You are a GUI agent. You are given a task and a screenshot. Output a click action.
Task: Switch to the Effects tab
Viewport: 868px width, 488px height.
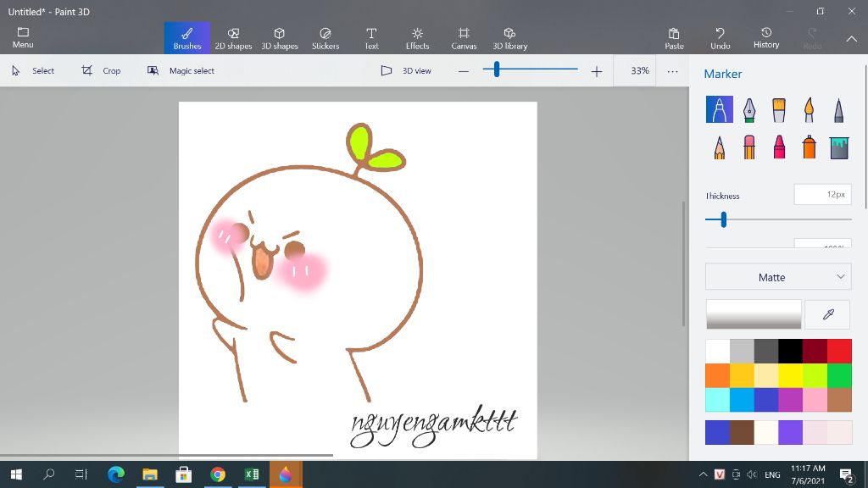[417, 38]
